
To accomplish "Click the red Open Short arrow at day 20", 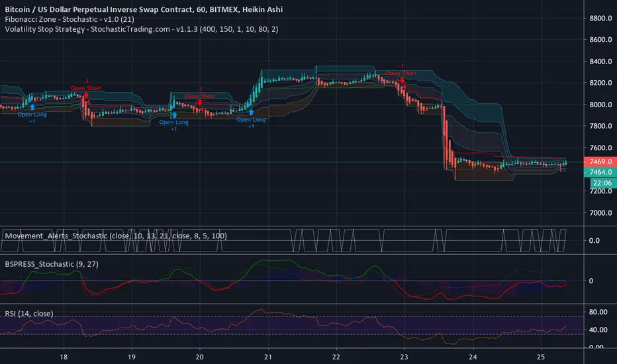I will (x=200, y=103).
